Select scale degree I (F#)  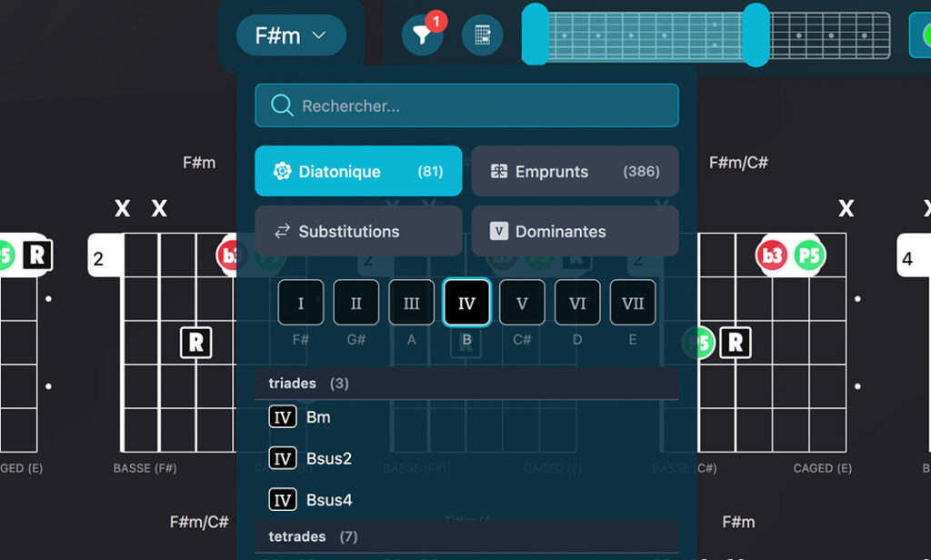point(301,303)
